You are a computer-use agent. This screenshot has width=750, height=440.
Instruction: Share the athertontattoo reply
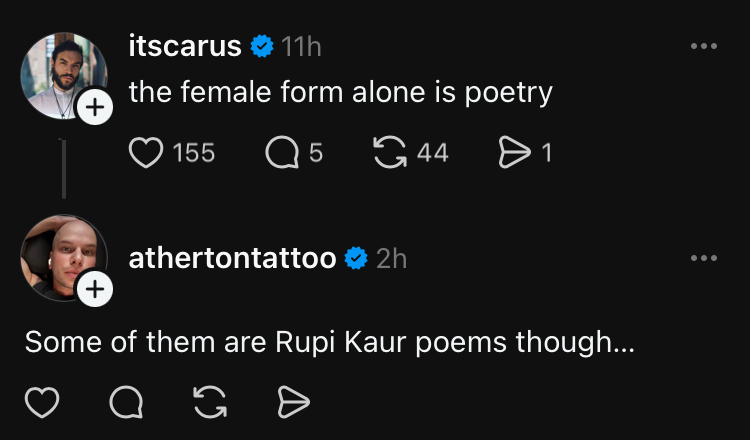coord(293,403)
